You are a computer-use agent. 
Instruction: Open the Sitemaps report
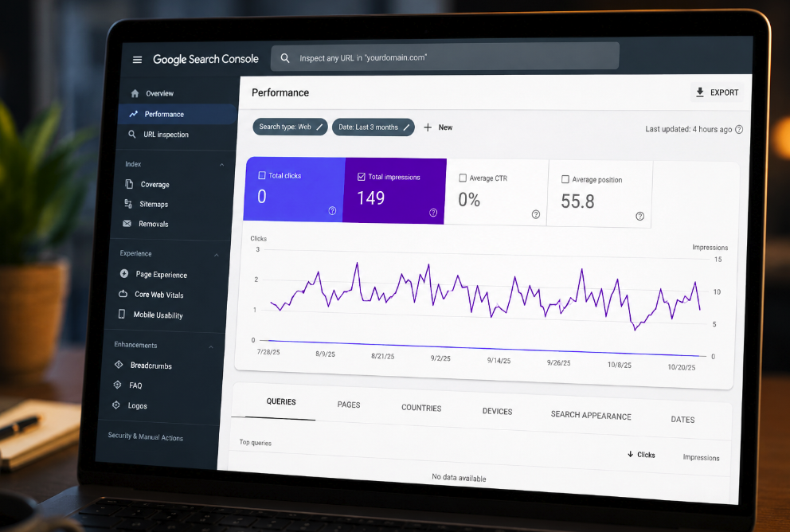(x=154, y=204)
